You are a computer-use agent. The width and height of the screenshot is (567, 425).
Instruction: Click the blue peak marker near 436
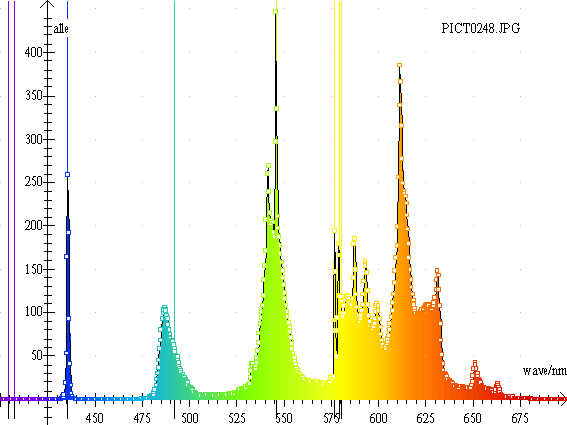coord(67,174)
